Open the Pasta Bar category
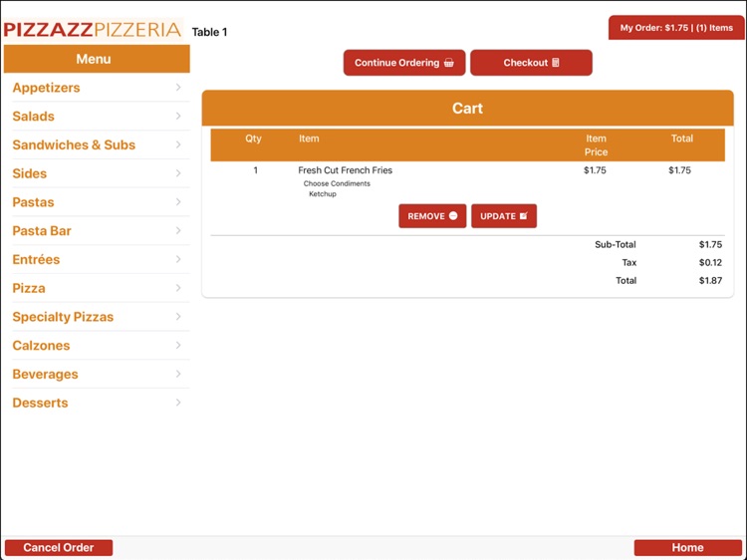 pos(97,230)
